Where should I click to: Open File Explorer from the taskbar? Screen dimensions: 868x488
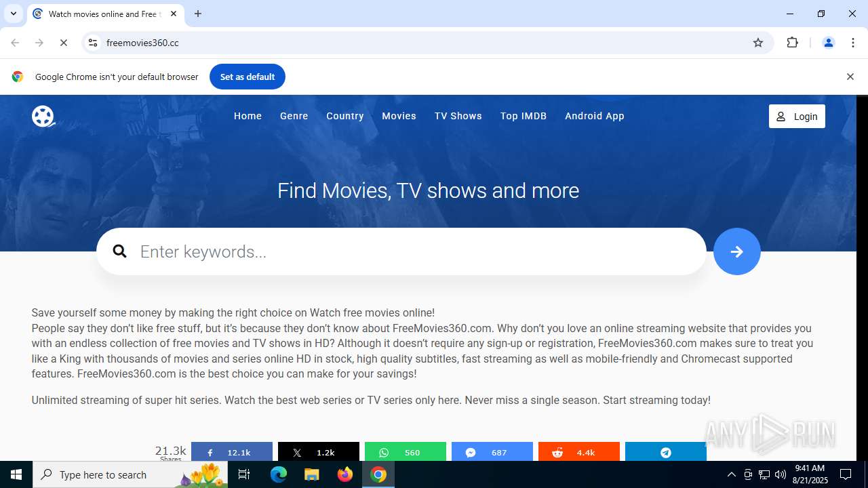[312, 474]
